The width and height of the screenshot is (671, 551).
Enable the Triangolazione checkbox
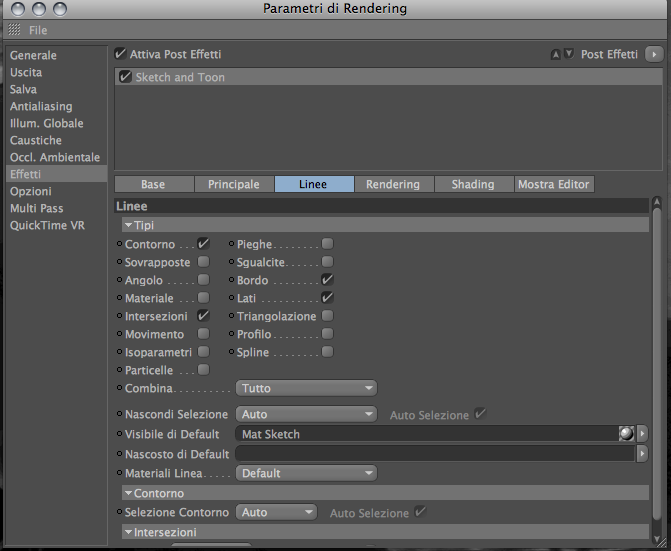[x=327, y=315]
